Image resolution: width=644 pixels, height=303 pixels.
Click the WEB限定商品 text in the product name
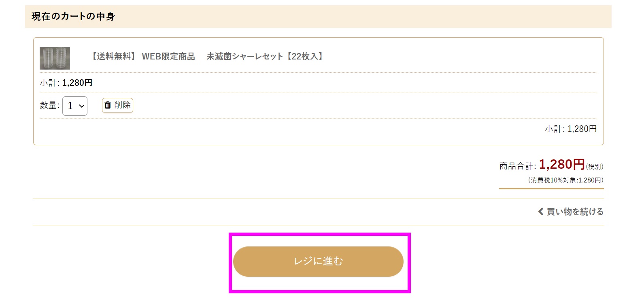pos(168,57)
